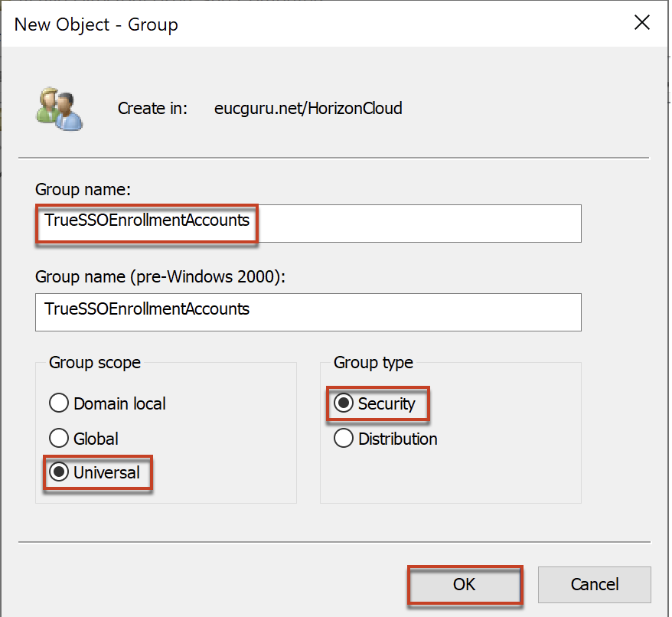Click the Global label text
The height and width of the screenshot is (617, 672).
pyautogui.click(x=96, y=439)
